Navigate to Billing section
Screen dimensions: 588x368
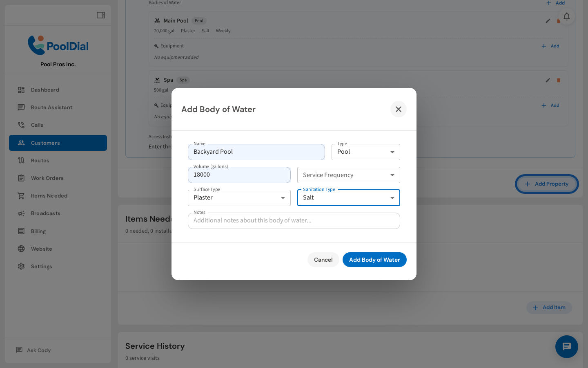(x=38, y=231)
